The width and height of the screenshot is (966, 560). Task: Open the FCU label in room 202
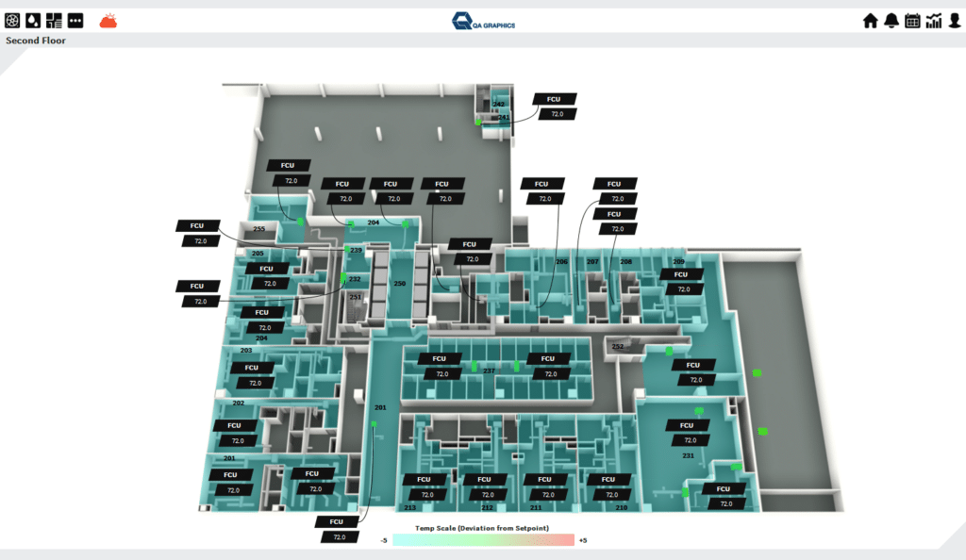pos(235,426)
